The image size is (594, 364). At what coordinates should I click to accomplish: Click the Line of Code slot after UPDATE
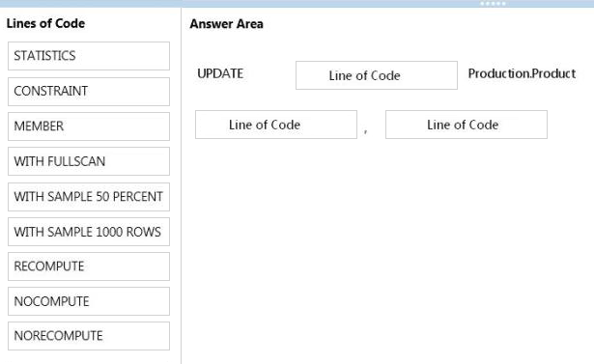pyautogui.click(x=377, y=75)
